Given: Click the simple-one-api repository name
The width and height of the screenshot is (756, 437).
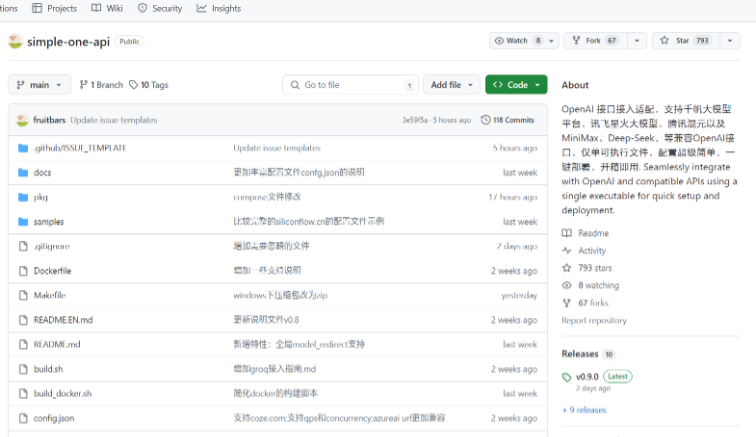Looking at the screenshot, I should click(x=68, y=42).
